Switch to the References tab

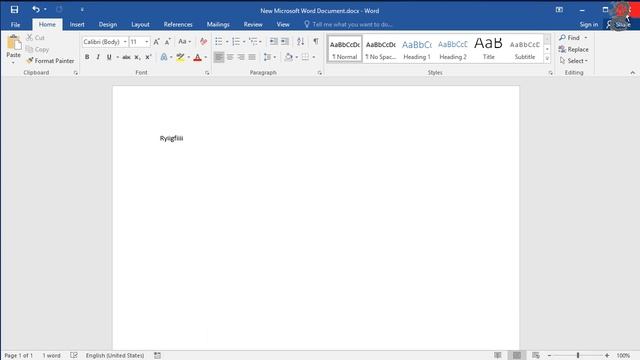[x=178, y=24]
